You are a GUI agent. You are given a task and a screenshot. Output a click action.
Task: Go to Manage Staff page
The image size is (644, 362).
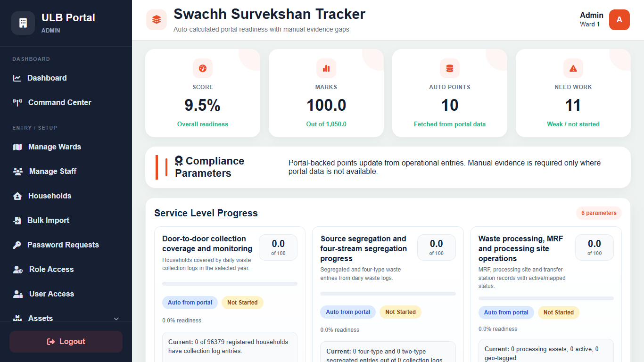[x=66, y=172]
